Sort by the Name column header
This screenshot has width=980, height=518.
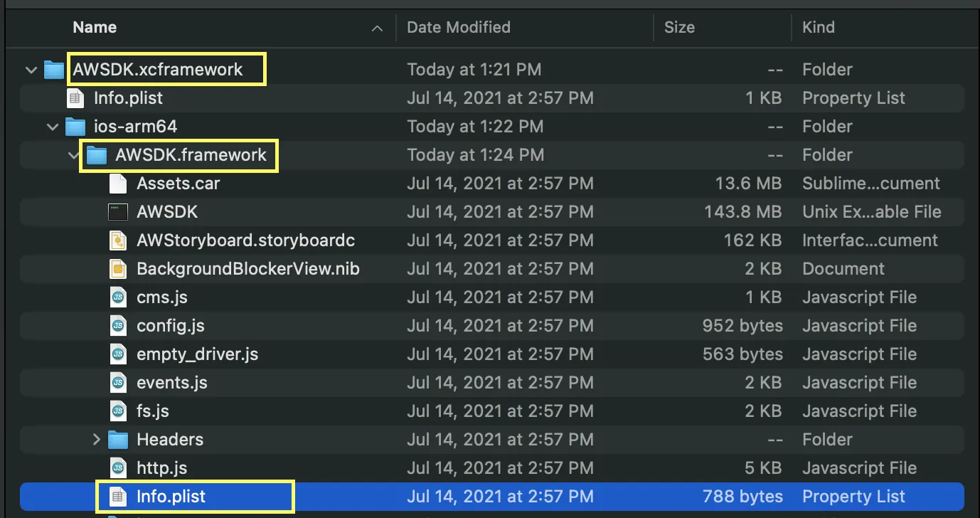coord(95,28)
